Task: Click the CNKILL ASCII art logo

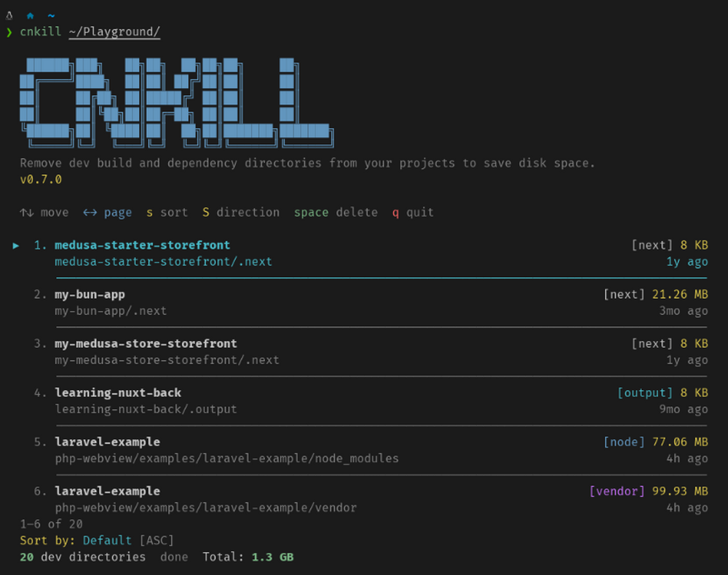Action: [175, 100]
